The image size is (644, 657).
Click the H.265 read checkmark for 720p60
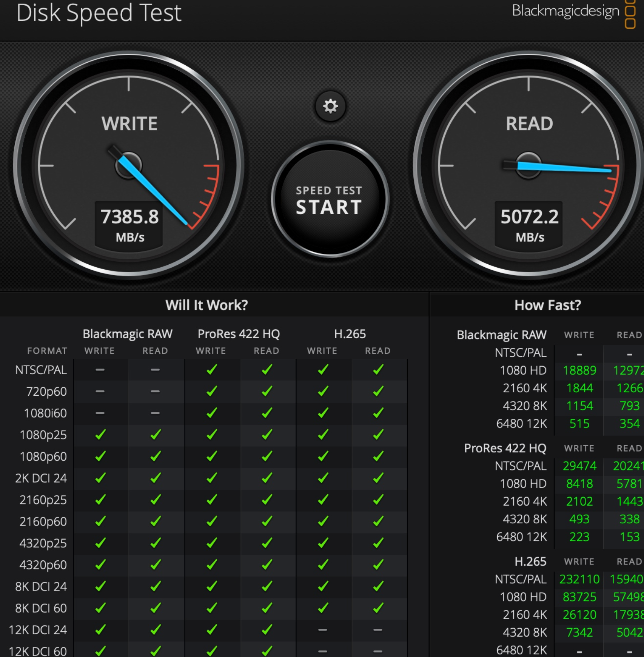(x=378, y=391)
